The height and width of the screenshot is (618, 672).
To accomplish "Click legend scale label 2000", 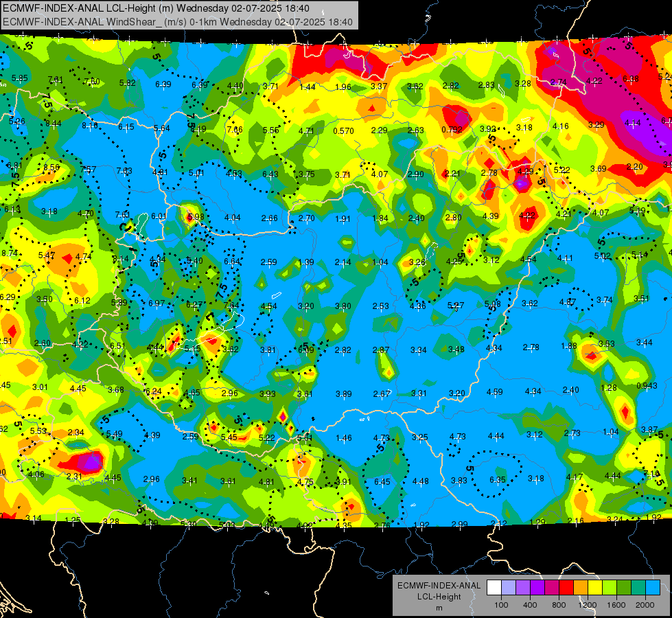I will tap(645, 605).
